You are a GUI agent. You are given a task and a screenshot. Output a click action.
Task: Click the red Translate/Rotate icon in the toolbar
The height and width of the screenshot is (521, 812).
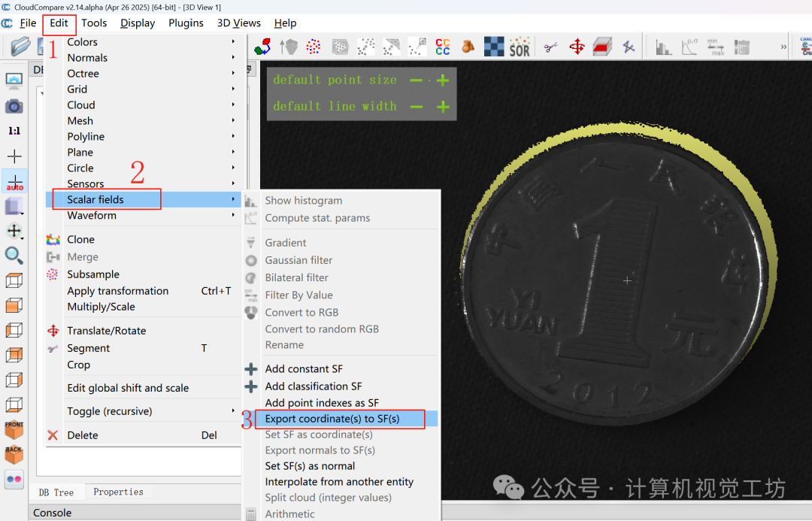577,47
